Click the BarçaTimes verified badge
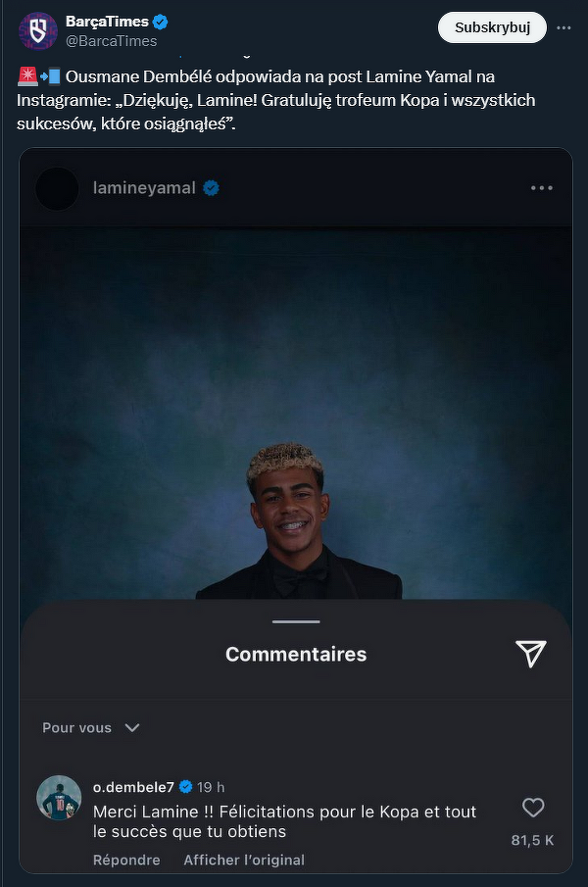The image size is (588, 887). (161, 23)
